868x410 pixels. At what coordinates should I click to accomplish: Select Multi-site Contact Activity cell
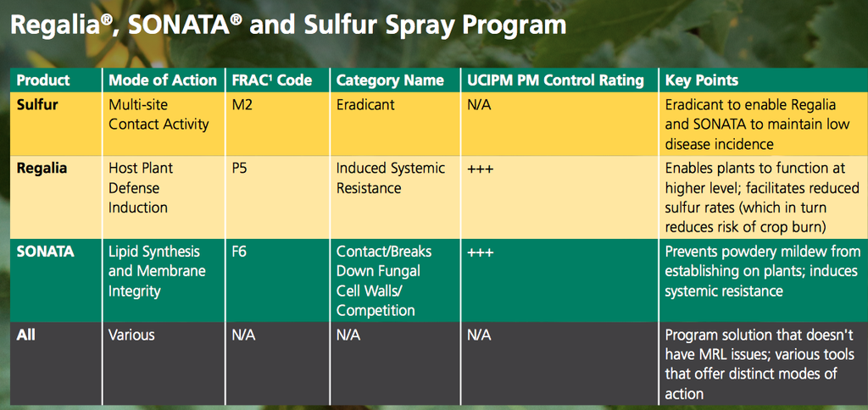coord(159,114)
